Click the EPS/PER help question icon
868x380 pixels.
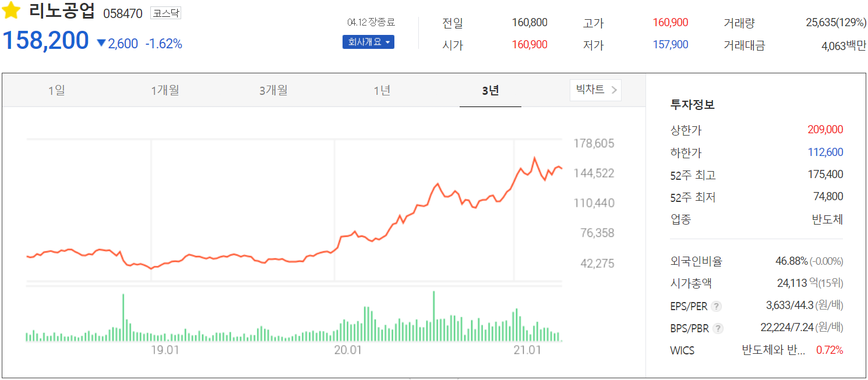[x=716, y=306]
